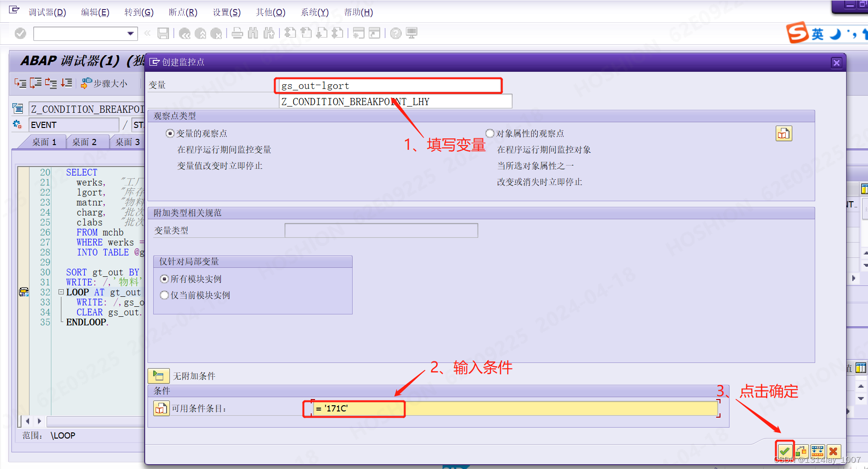
Task: Click the 步骤大小 step size button
Action: (x=104, y=84)
